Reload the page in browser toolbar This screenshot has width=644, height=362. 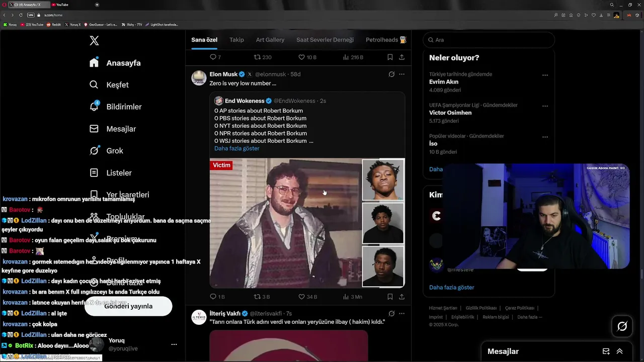[x=21, y=15]
